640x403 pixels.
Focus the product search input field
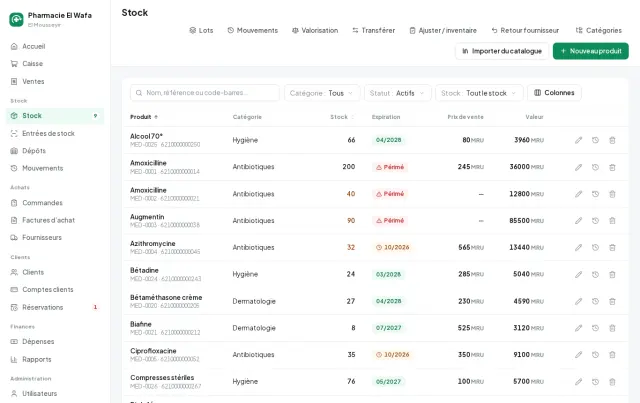point(205,93)
